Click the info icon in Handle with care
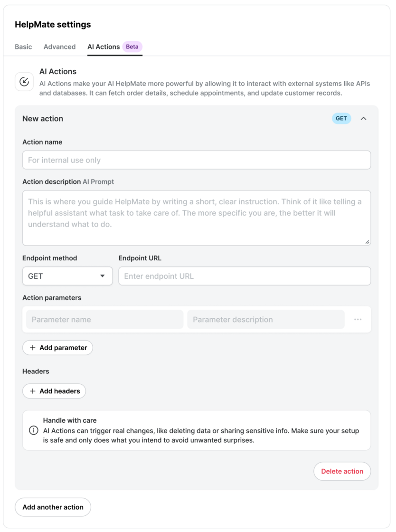The image size is (396, 532). (x=34, y=430)
